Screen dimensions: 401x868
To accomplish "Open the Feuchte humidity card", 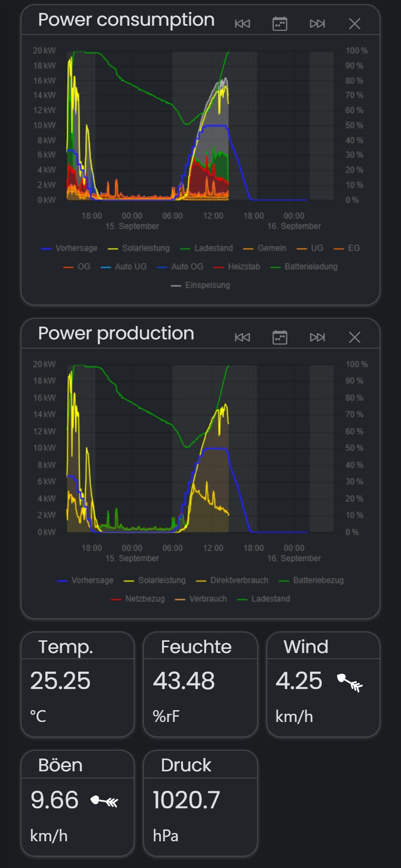I will (200, 684).
